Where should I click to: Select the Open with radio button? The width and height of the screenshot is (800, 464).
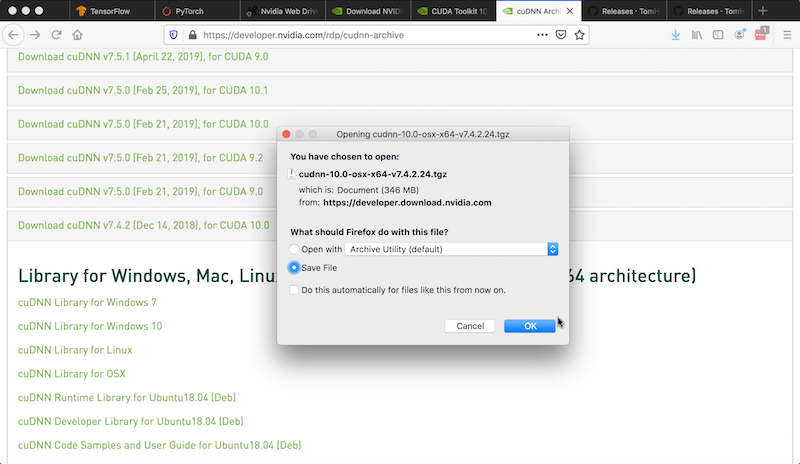(294, 249)
